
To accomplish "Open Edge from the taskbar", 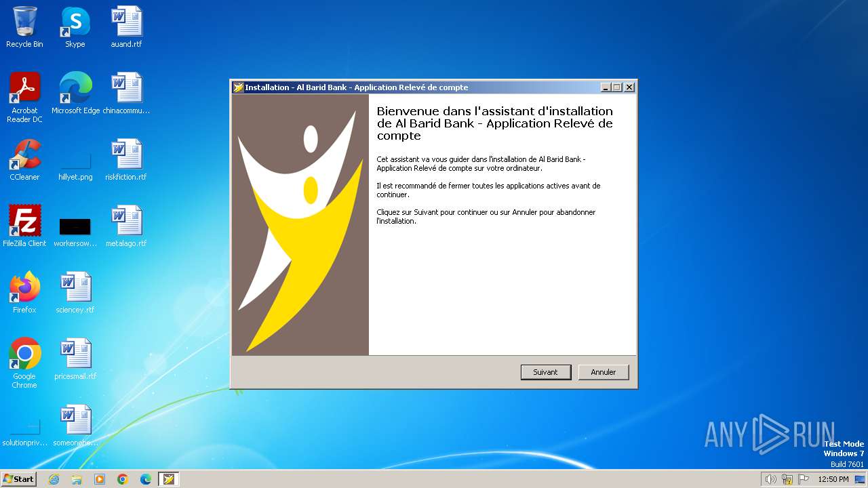I will 146,479.
